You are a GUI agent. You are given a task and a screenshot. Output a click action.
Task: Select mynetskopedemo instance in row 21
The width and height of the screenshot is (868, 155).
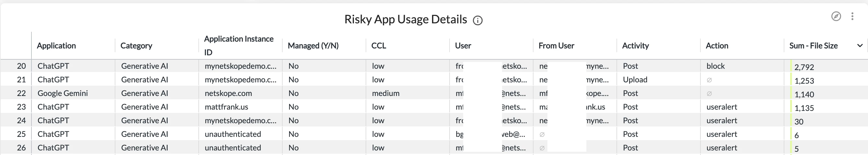[240, 79]
